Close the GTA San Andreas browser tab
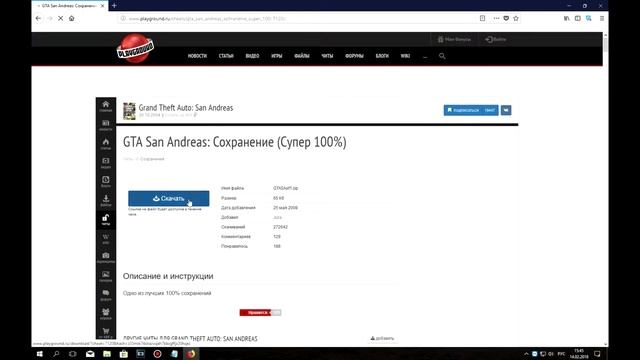 click(x=102, y=6)
